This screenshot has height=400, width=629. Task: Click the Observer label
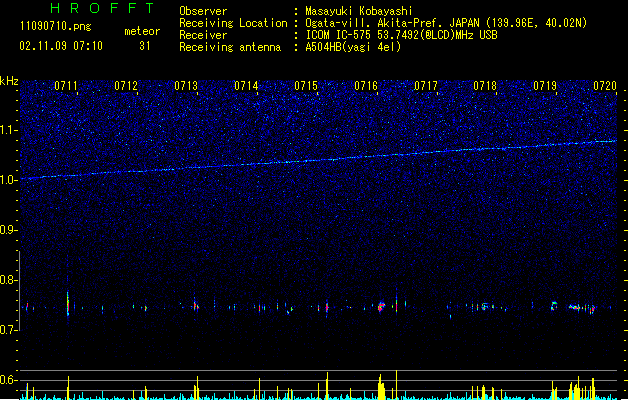click(203, 11)
